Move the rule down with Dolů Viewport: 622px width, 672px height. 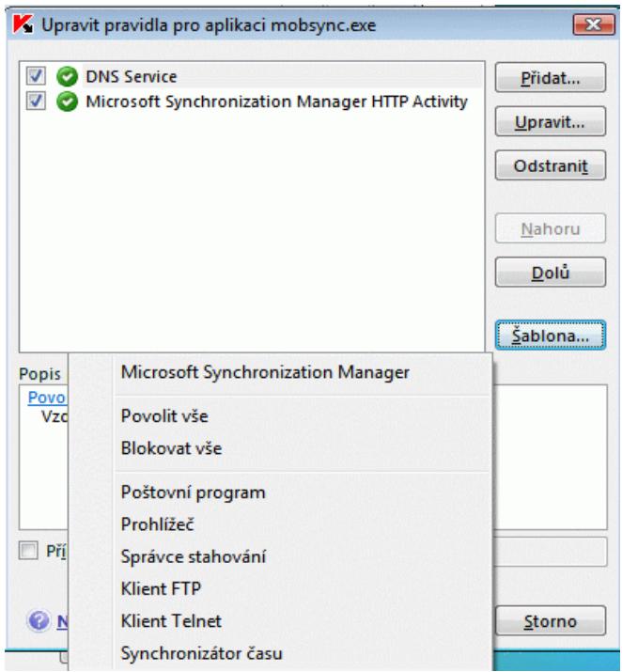(551, 273)
